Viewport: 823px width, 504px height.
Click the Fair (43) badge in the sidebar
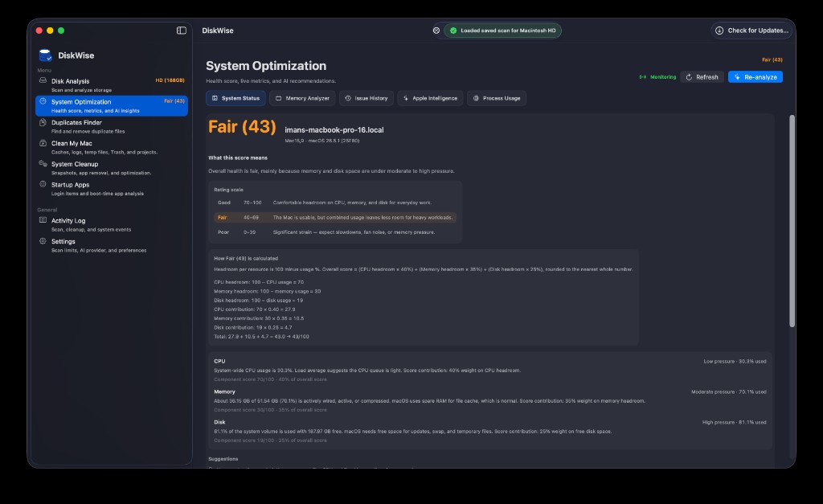[x=174, y=100]
